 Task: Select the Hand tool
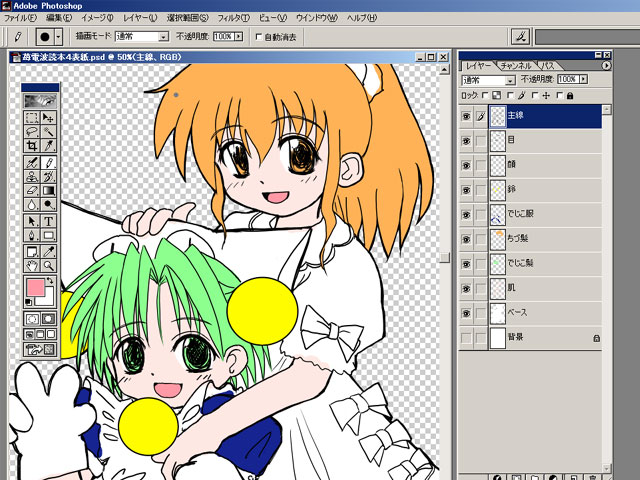pos(32,266)
